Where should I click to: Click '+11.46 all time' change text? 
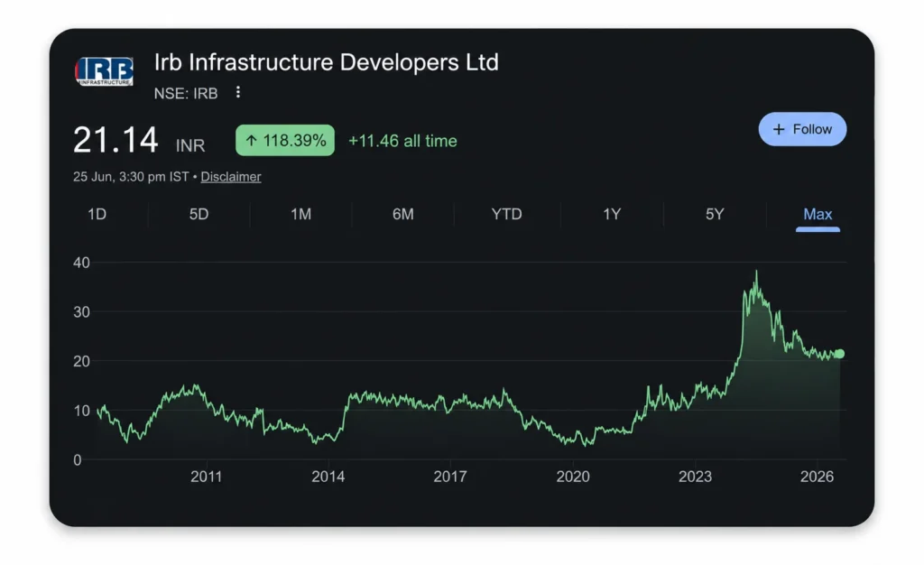402,141
